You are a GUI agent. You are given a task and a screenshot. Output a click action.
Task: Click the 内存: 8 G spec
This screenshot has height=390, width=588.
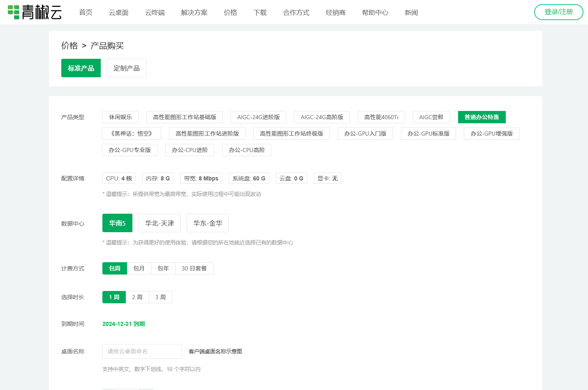coord(158,178)
